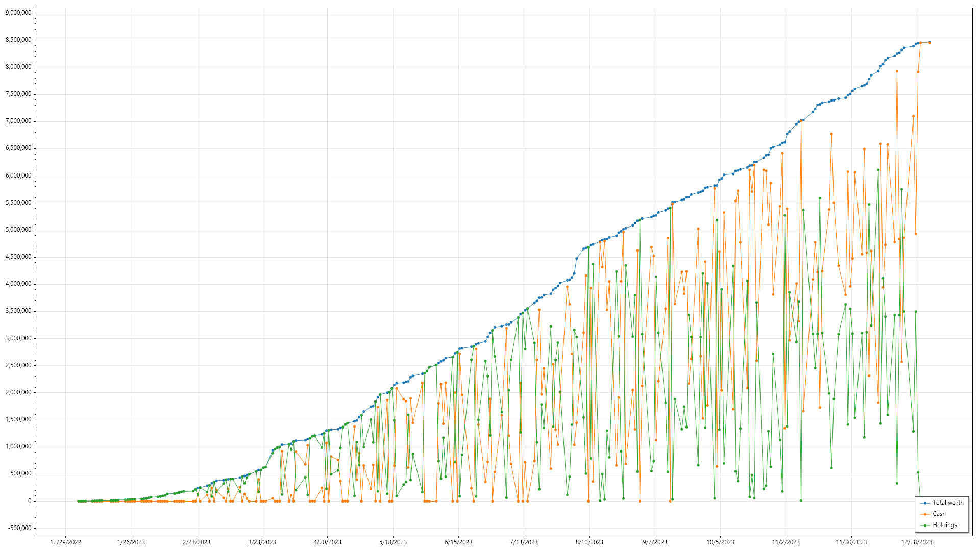Toggle the Total worth series via its legend label
This screenshot has width=980, height=551.
948,503
